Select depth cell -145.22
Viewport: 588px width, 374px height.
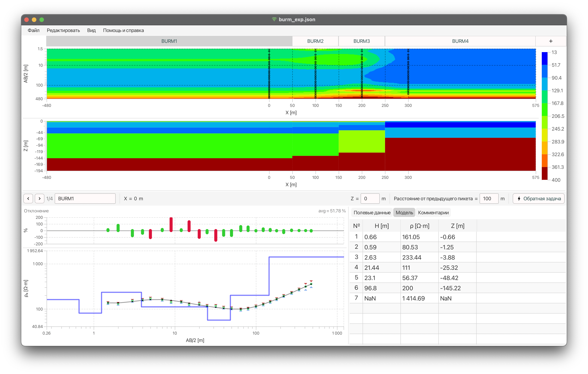coord(457,288)
